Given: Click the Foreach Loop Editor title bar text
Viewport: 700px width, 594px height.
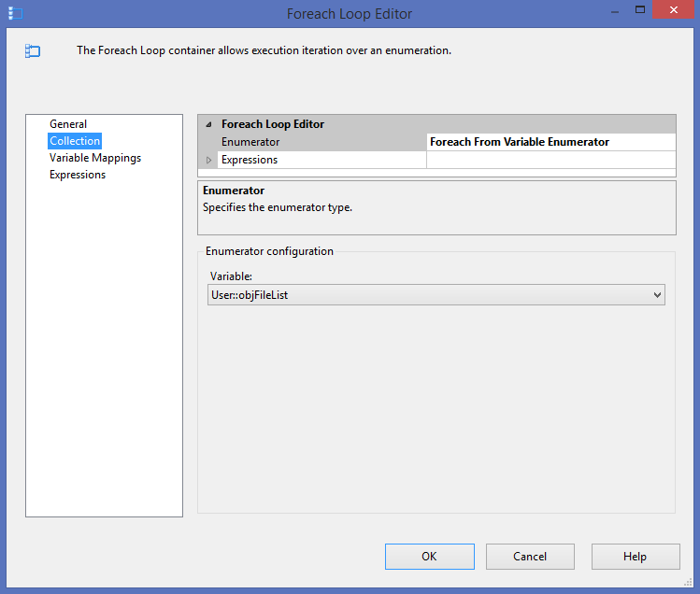Looking at the screenshot, I should [x=350, y=13].
